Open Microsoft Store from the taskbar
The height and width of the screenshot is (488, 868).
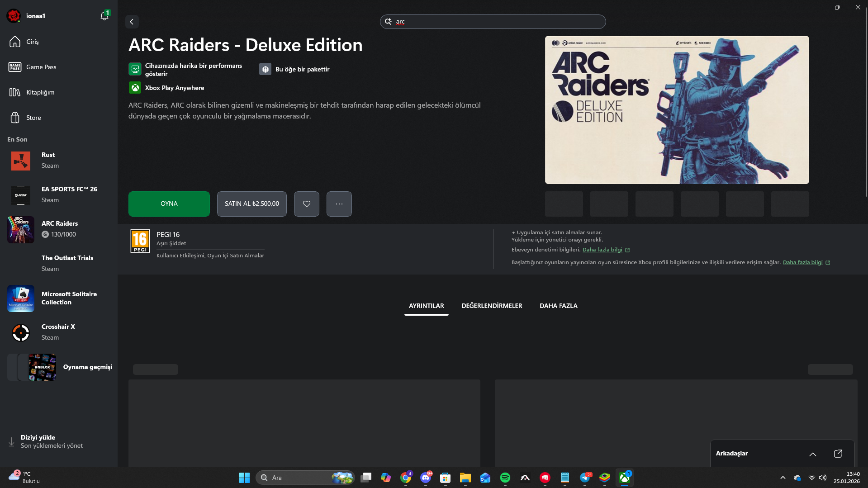point(446,478)
